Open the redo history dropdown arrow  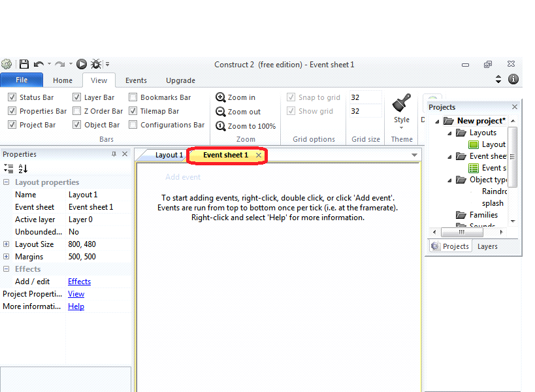coord(71,64)
